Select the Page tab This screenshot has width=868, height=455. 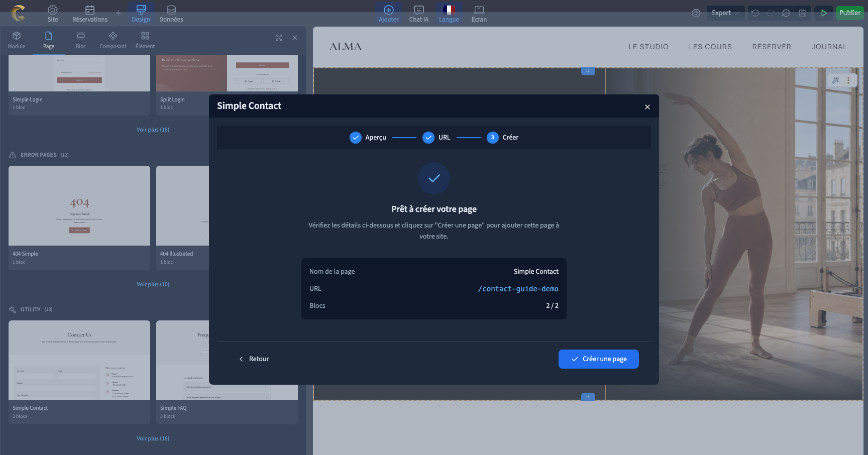tap(49, 40)
